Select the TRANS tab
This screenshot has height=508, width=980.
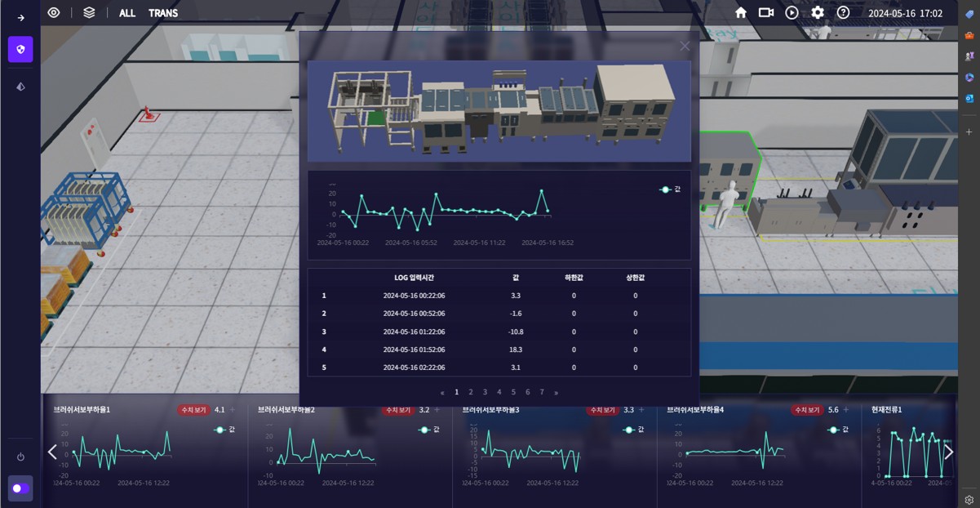tap(163, 13)
